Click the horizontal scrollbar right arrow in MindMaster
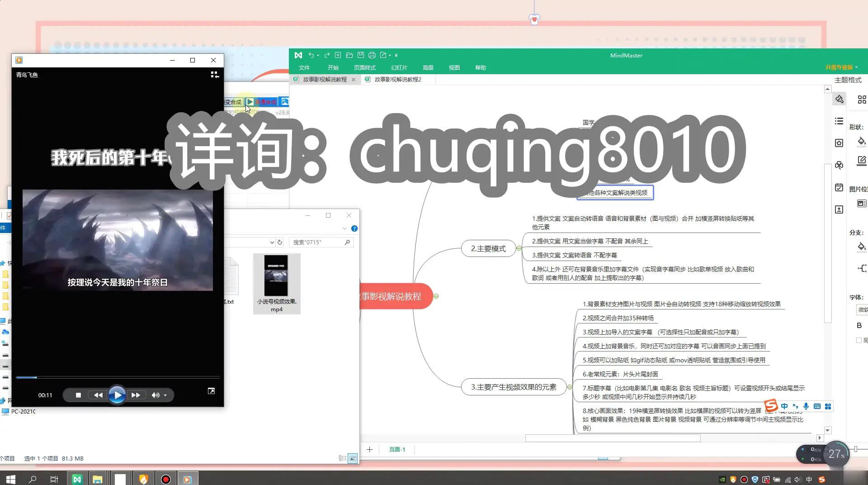Viewport: 868px width, 485px height. 820,438
